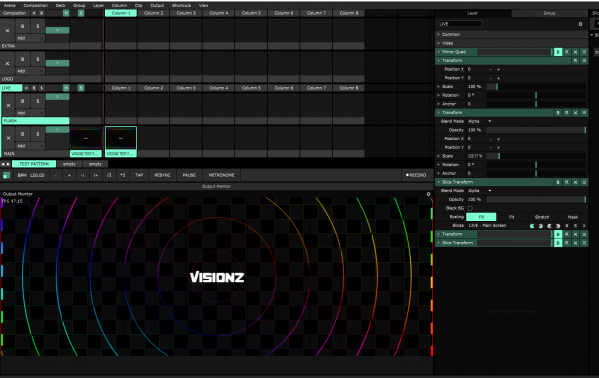Select the Stretch scaling option
The image size is (599, 378).
542,217
